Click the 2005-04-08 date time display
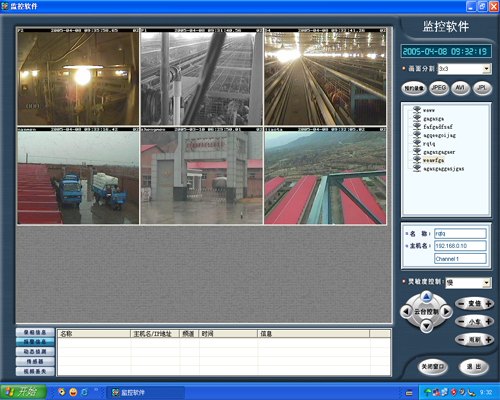Image resolution: width=500 pixels, height=400 pixels. click(x=446, y=51)
